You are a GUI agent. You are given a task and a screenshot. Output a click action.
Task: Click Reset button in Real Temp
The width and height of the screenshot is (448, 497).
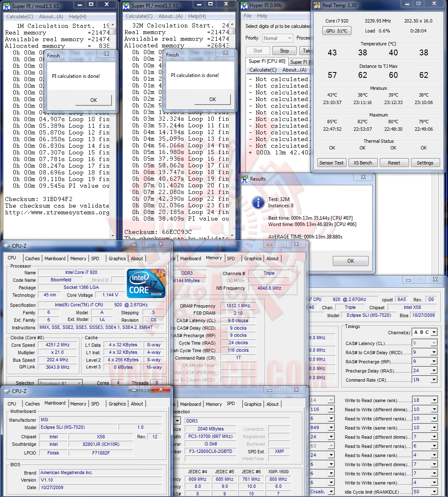(394, 163)
